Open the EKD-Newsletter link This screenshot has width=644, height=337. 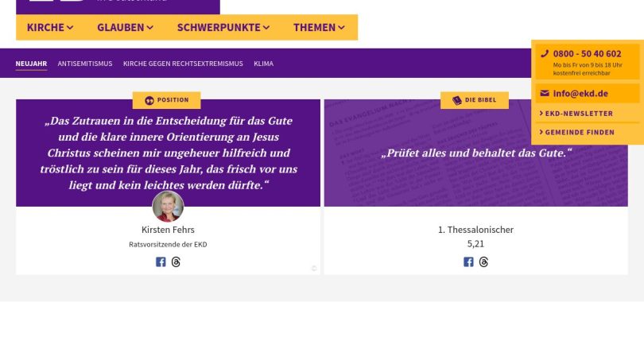(x=579, y=114)
